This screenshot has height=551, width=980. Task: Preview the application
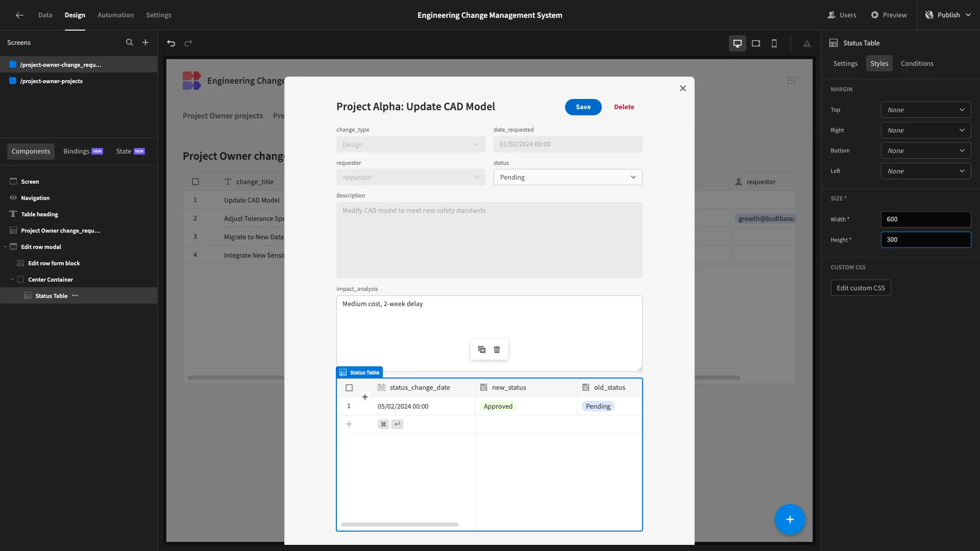coord(889,15)
